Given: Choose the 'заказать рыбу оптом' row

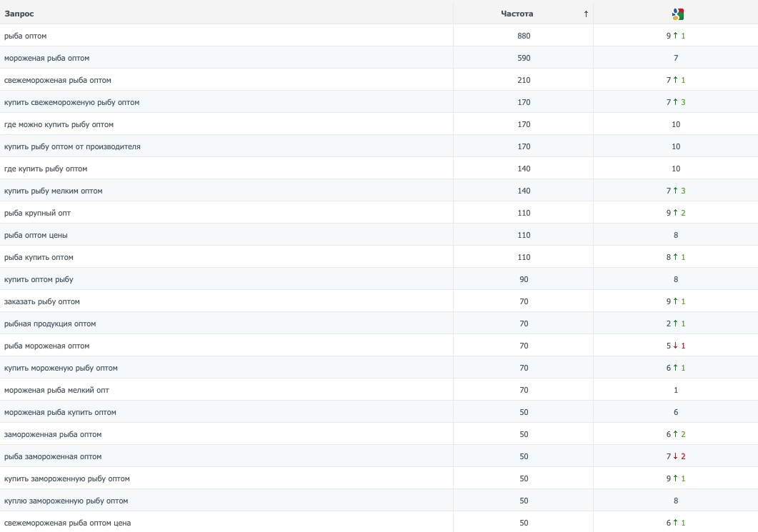Looking at the screenshot, I should point(42,301).
